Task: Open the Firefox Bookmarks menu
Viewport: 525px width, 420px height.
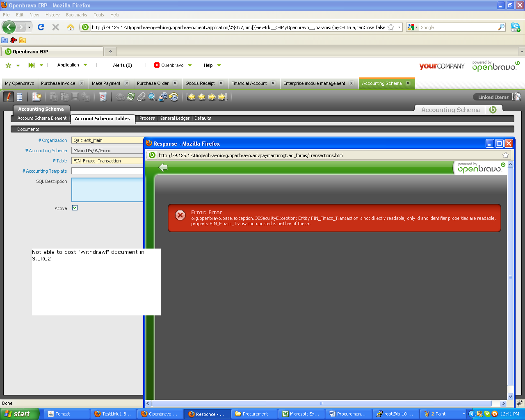Action: [77, 15]
